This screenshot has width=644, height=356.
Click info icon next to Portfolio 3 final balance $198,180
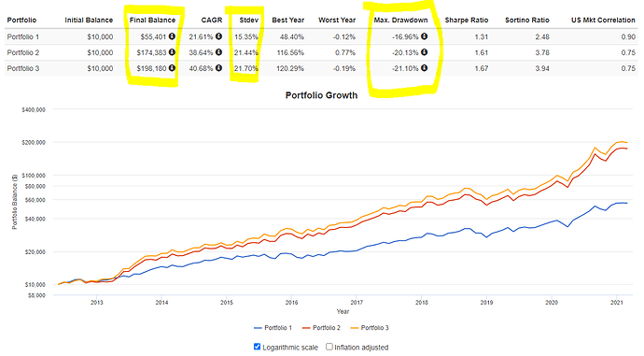click(x=172, y=68)
